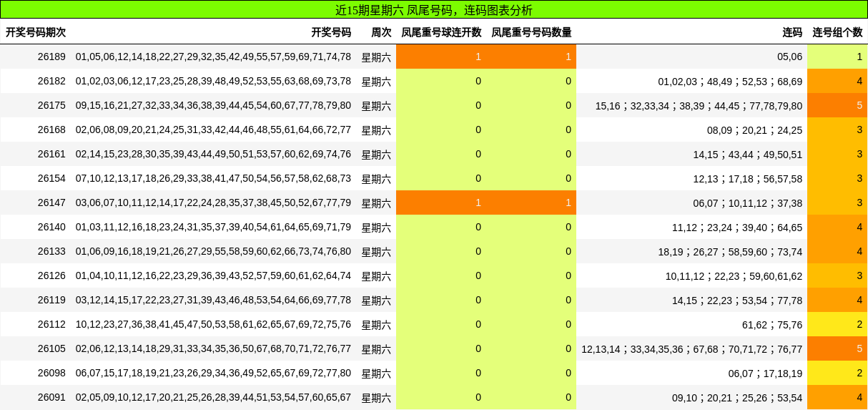Click the 开奖号码 column header
The width and height of the screenshot is (868, 410).
[331, 32]
